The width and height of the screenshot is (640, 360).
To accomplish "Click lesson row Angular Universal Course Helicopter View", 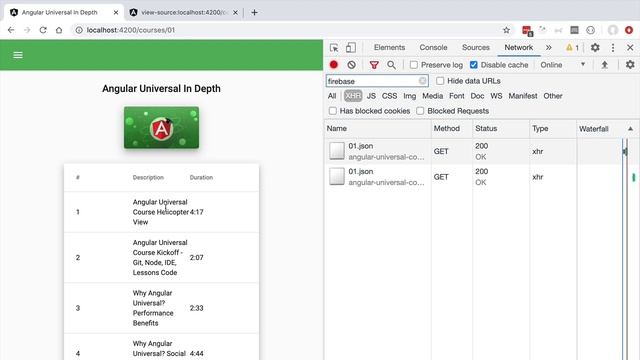I will tap(161, 212).
